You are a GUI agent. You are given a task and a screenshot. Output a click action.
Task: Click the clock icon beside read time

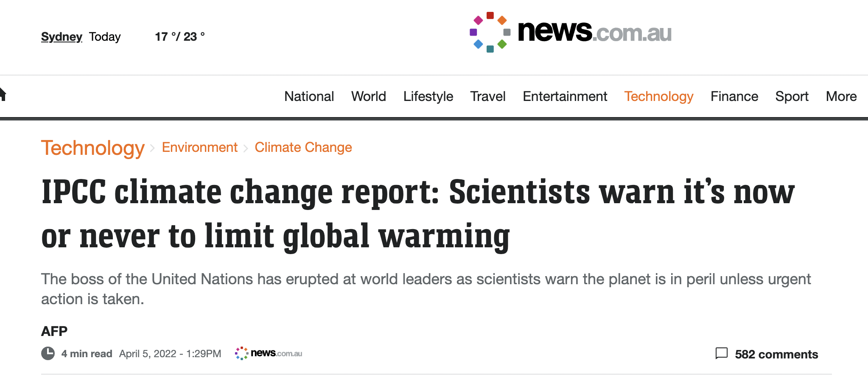48,353
